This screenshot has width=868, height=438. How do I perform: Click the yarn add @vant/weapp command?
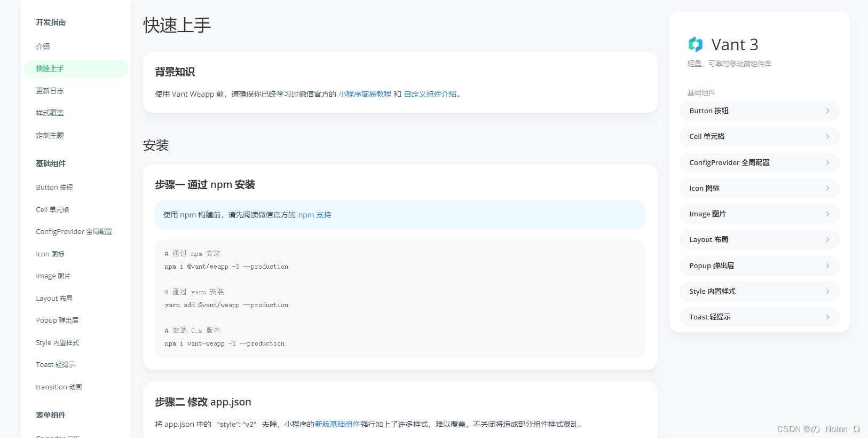[x=226, y=305]
